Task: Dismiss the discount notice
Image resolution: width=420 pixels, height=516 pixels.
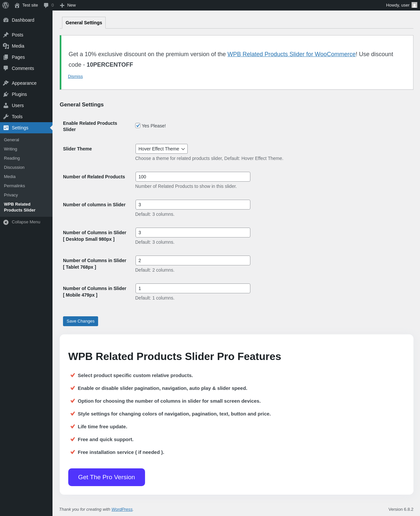Action: tap(75, 77)
